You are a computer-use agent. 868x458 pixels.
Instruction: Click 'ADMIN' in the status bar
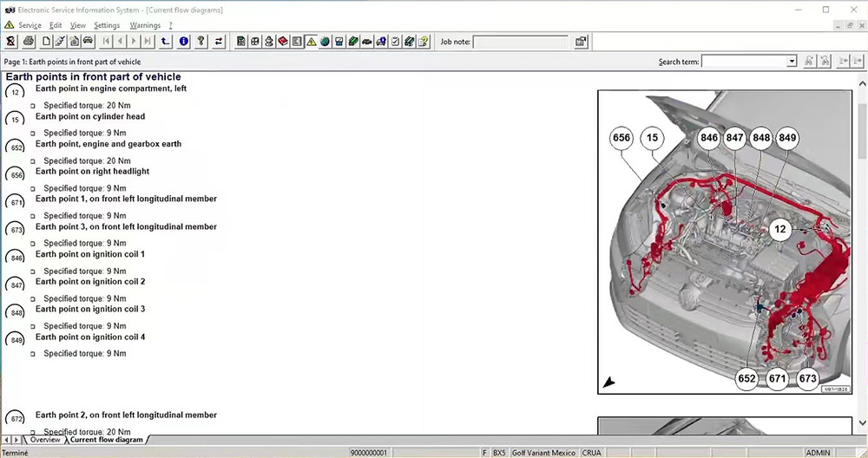click(x=819, y=453)
